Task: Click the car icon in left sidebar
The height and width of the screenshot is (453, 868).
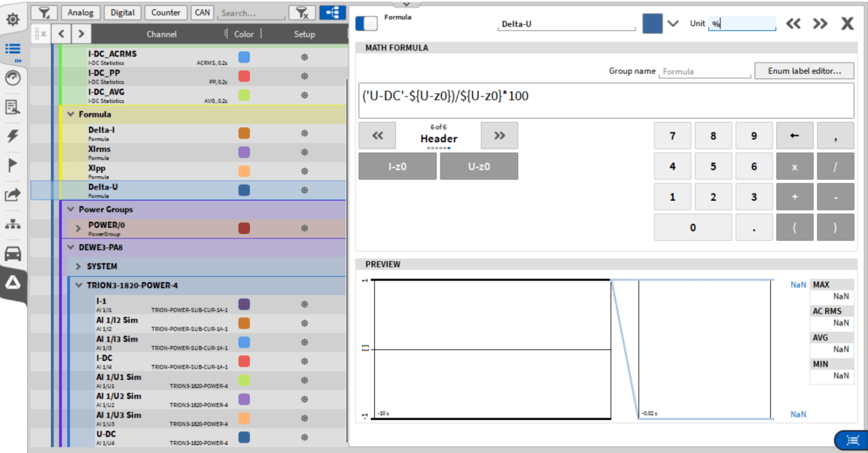Action: click(13, 254)
